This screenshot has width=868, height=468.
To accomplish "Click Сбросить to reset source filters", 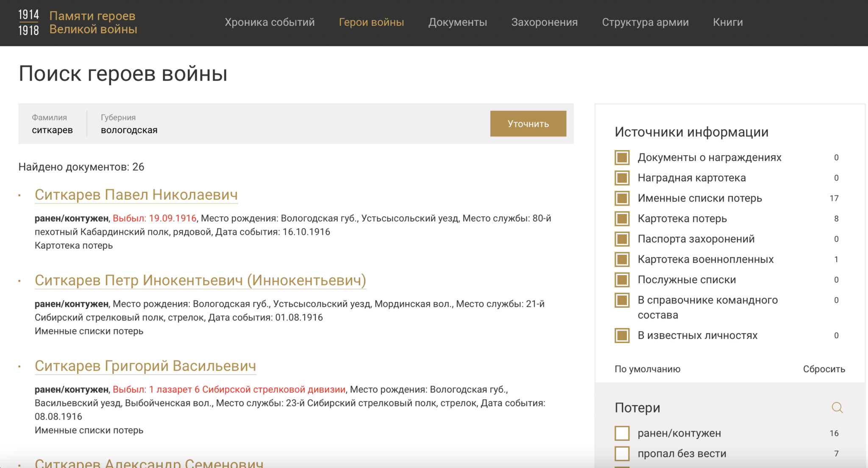I will (823, 369).
